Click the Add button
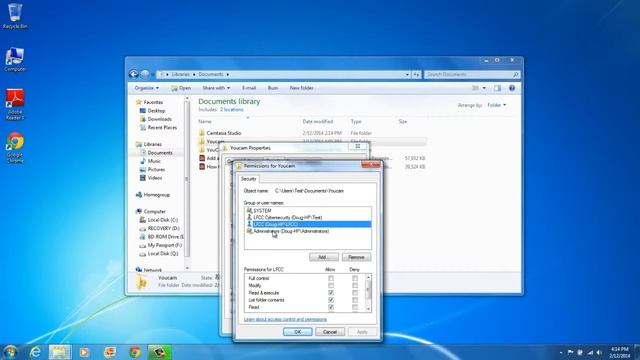 [x=324, y=257]
